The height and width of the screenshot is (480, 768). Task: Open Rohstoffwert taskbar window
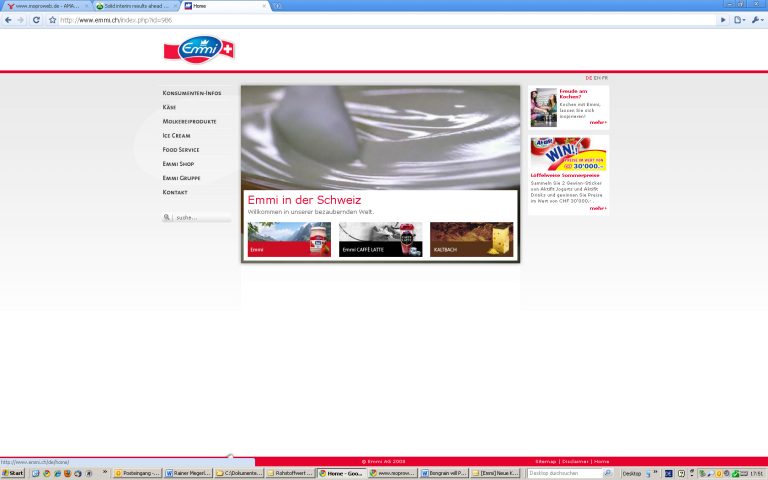pos(289,473)
